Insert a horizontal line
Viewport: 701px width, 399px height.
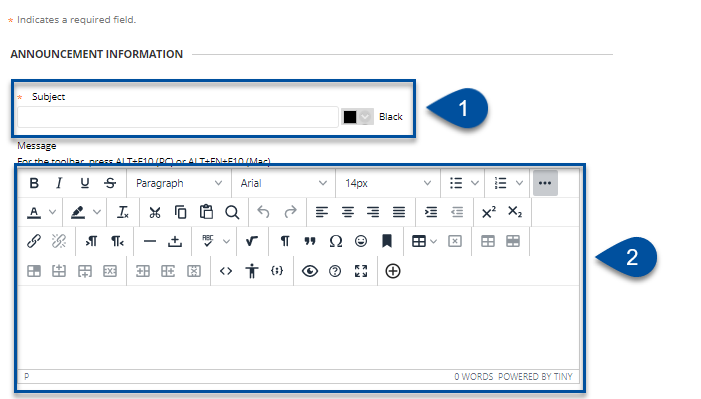[x=150, y=242]
